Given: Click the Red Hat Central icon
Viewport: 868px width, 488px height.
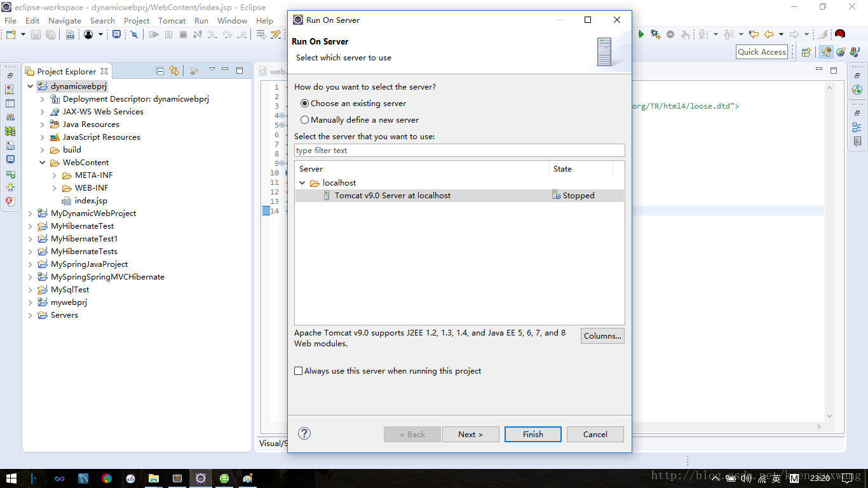Looking at the screenshot, I should tap(840, 34).
